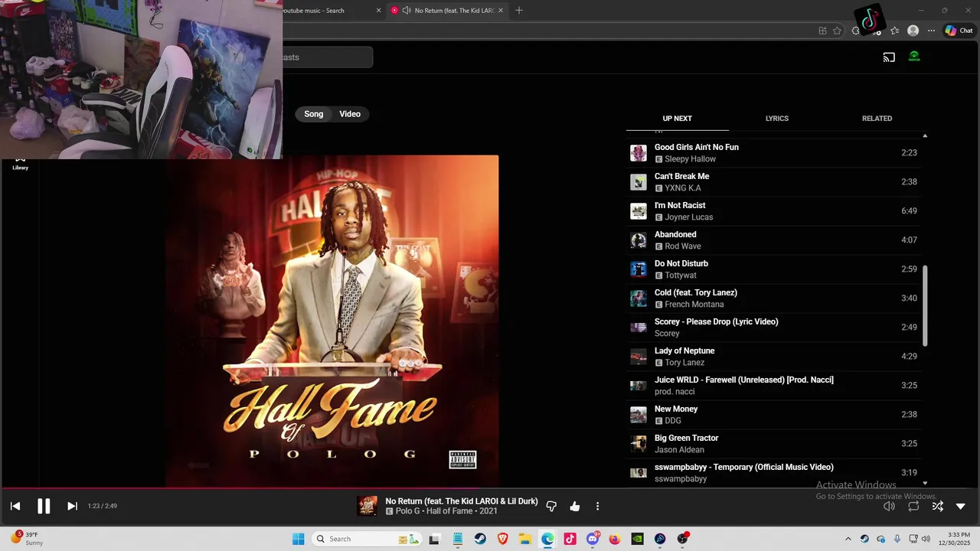Image resolution: width=980 pixels, height=551 pixels.
Task: Skip to the next track
Action: pos(72,506)
